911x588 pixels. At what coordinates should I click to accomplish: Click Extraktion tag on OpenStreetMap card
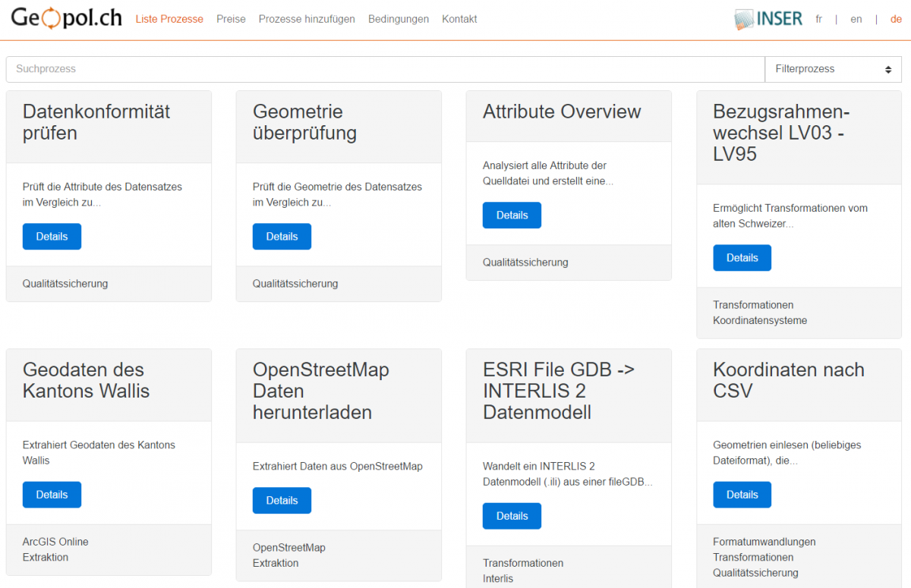click(276, 563)
